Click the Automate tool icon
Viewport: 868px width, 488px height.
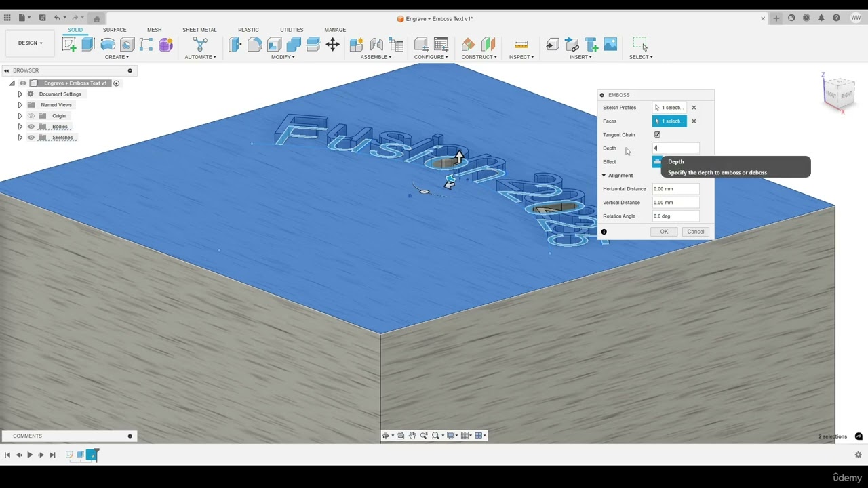pyautogui.click(x=200, y=45)
